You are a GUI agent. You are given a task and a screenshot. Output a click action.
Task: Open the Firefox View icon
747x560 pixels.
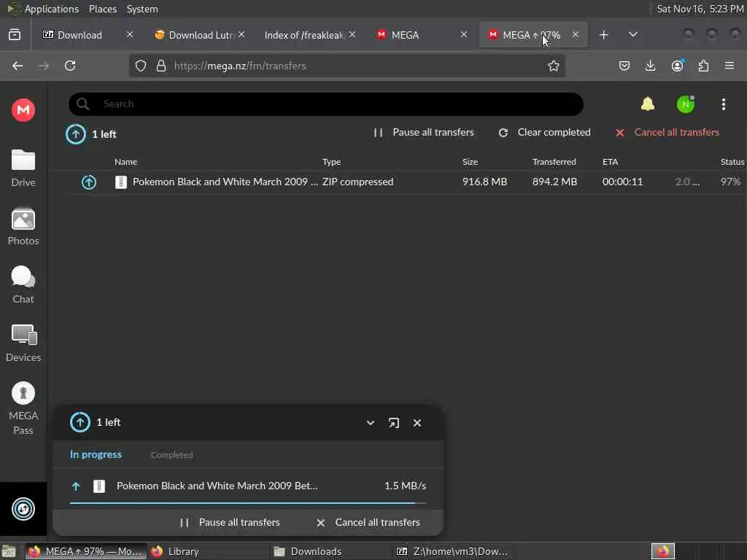[15, 35]
